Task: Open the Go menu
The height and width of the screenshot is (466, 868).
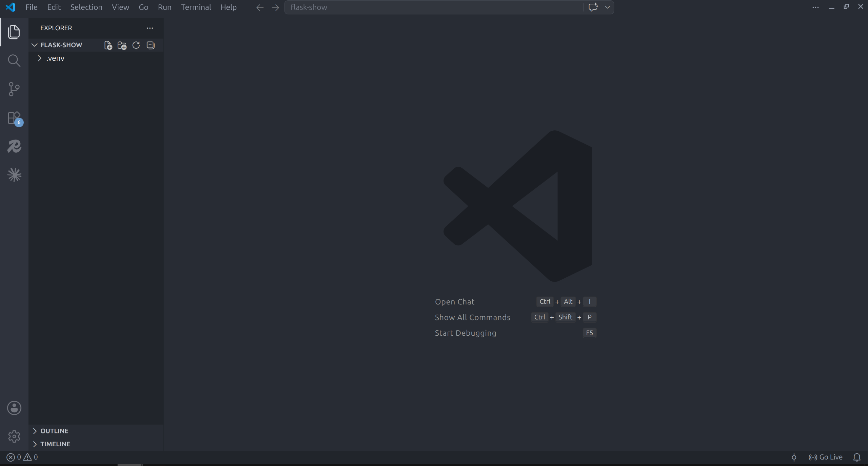Action: coord(143,7)
